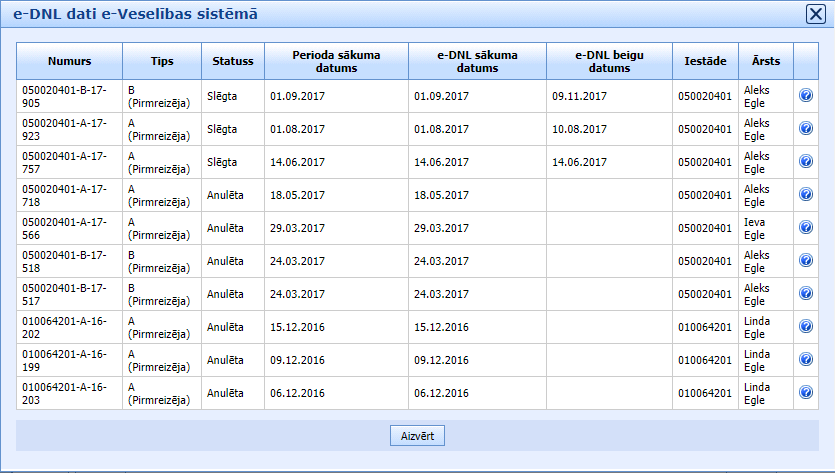Click help icon for record 050020401-B-17-905
Viewport: 835px width, 473px height.
pyautogui.click(x=806, y=95)
